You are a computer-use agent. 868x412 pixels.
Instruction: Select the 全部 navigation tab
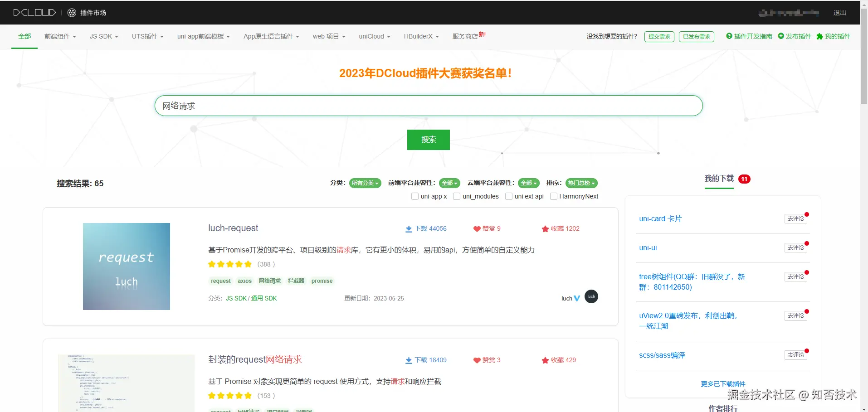[x=24, y=36]
